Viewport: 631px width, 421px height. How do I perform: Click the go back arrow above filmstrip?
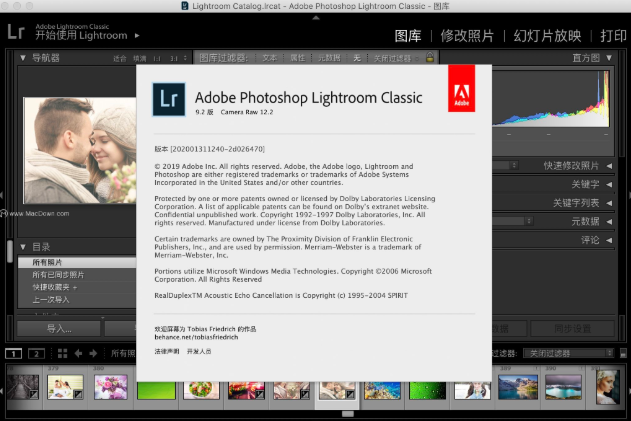pyautogui.click(x=79, y=354)
